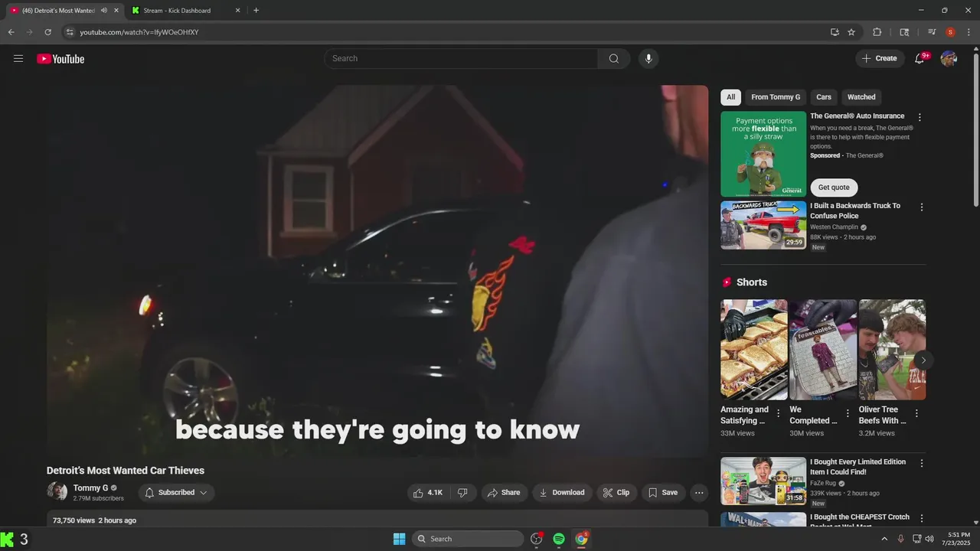
Task: Bookmark this page with star
Action: click(851, 32)
